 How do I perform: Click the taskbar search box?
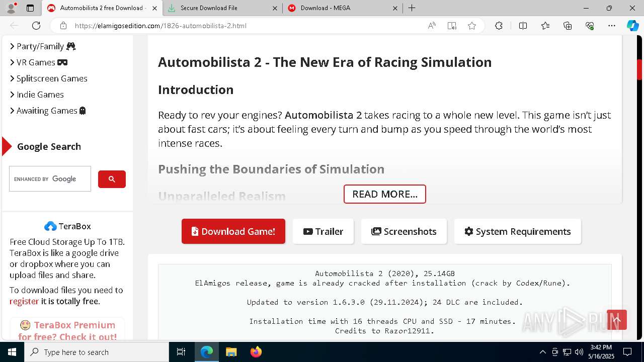(x=97, y=352)
